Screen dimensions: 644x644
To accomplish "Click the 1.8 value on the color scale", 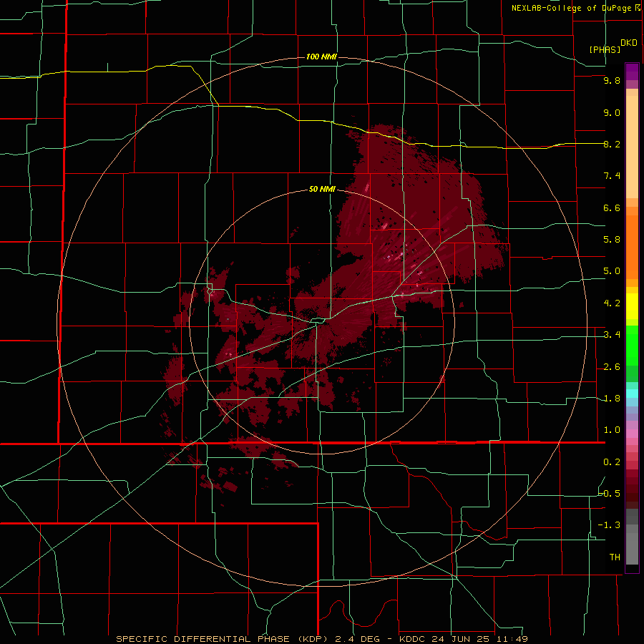I will 612,399.
